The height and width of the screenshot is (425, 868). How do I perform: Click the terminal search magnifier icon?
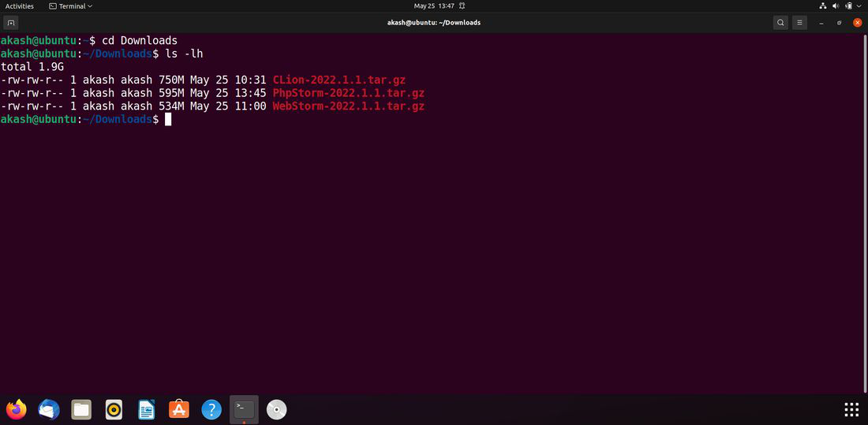click(x=780, y=23)
